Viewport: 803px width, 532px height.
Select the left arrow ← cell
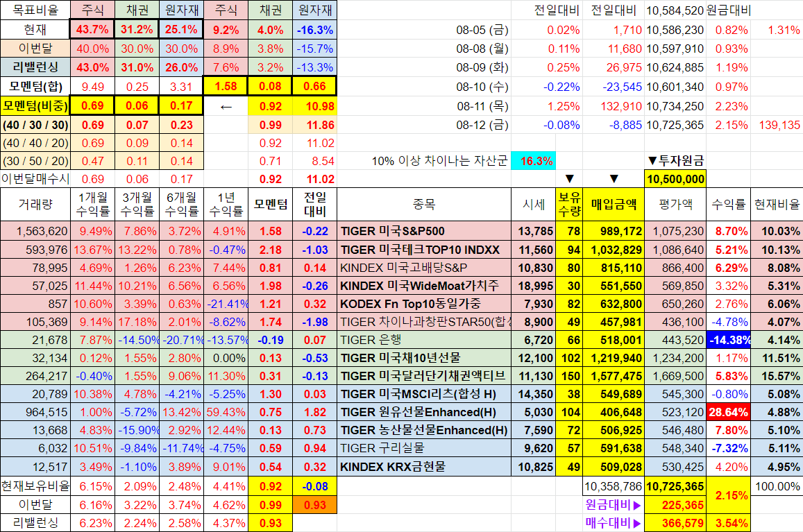pyautogui.click(x=226, y=106)
